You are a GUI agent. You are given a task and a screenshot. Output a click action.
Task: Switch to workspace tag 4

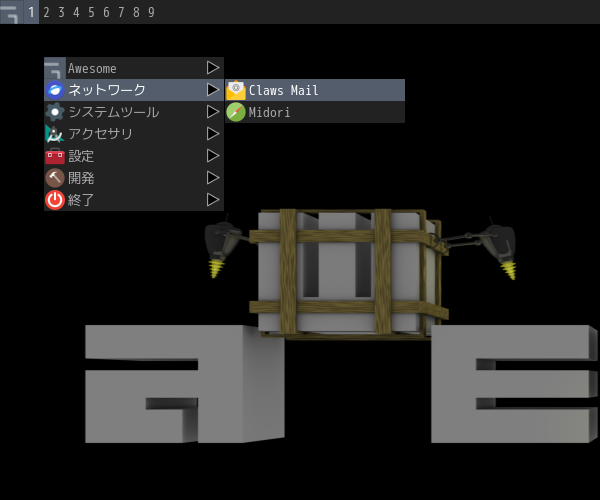pyautogui.click(x=76, y=12)
